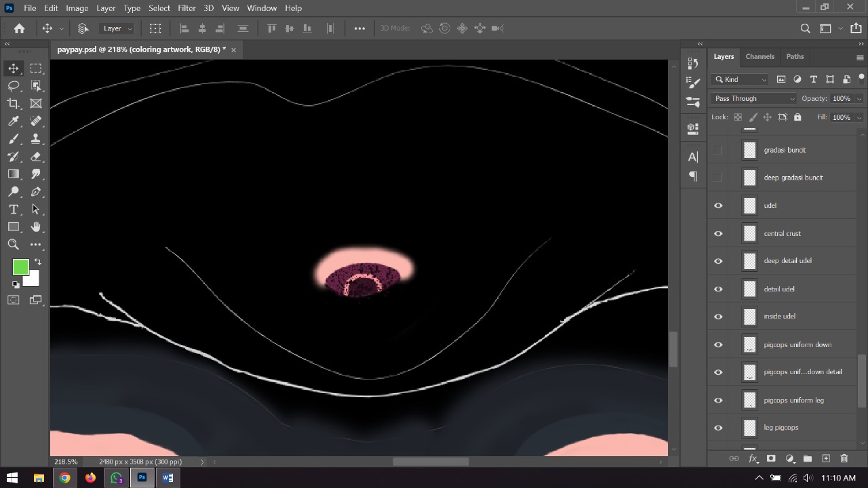The height and width of the screenshot is (488, 868).
Task: Hide the pigcops uniform down layer
Action: [x=718, y=344]
